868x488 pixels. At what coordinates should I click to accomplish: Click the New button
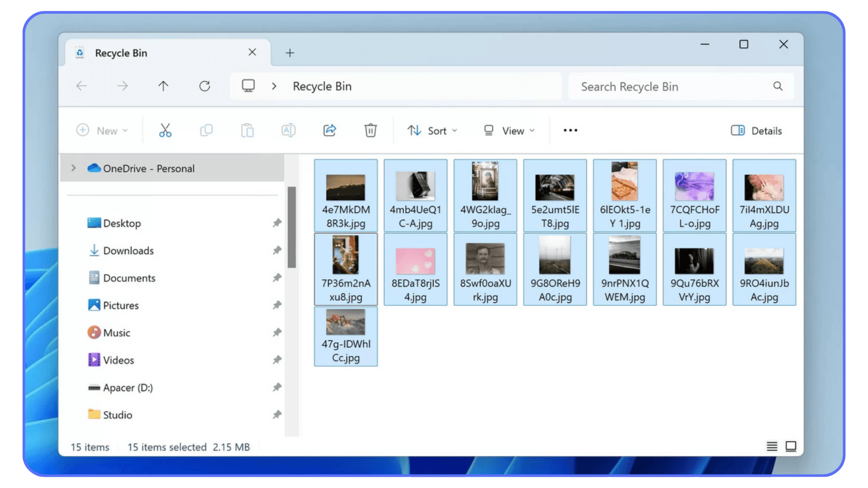coord(103,131)
